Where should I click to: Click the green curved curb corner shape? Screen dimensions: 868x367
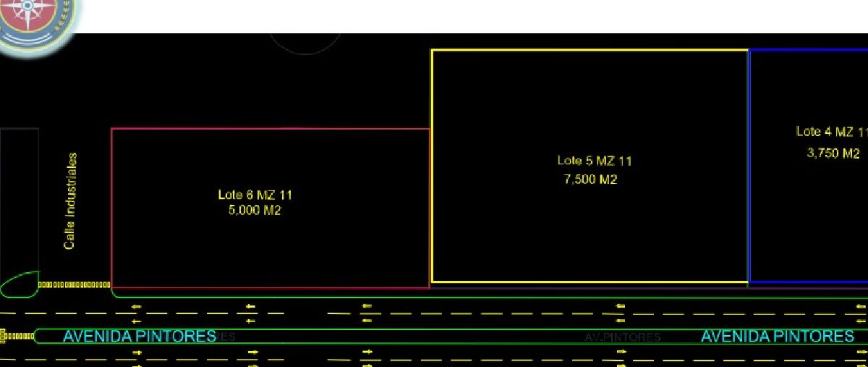[x=19, y=284]
